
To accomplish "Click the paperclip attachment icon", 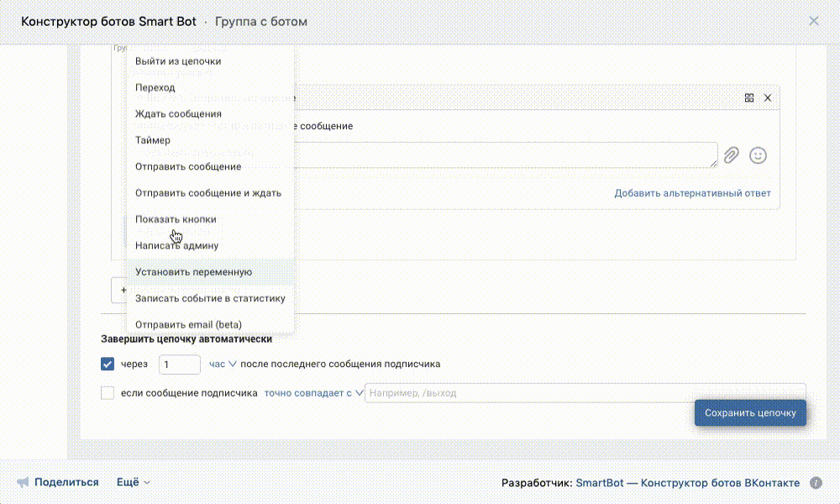I will [732, 155].
